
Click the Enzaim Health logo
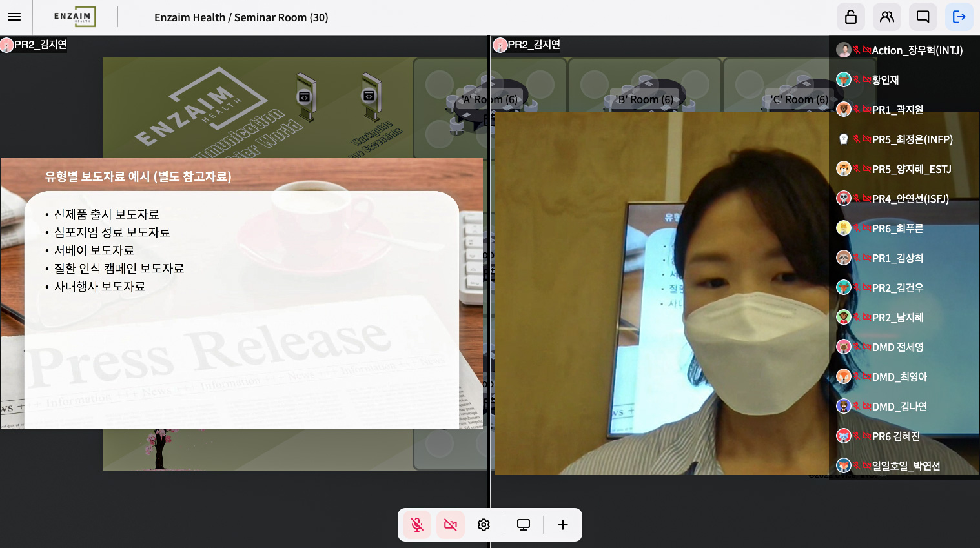click(x=74, y=17)
